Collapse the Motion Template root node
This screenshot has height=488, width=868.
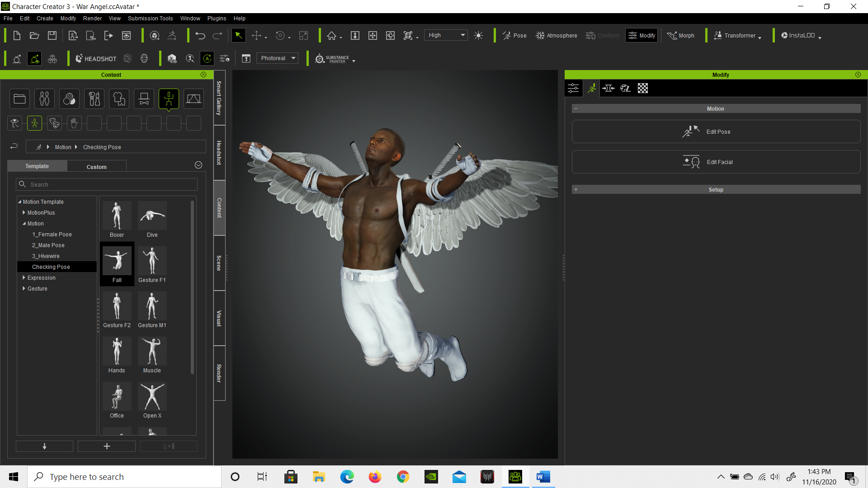click(x=19, y=202)
